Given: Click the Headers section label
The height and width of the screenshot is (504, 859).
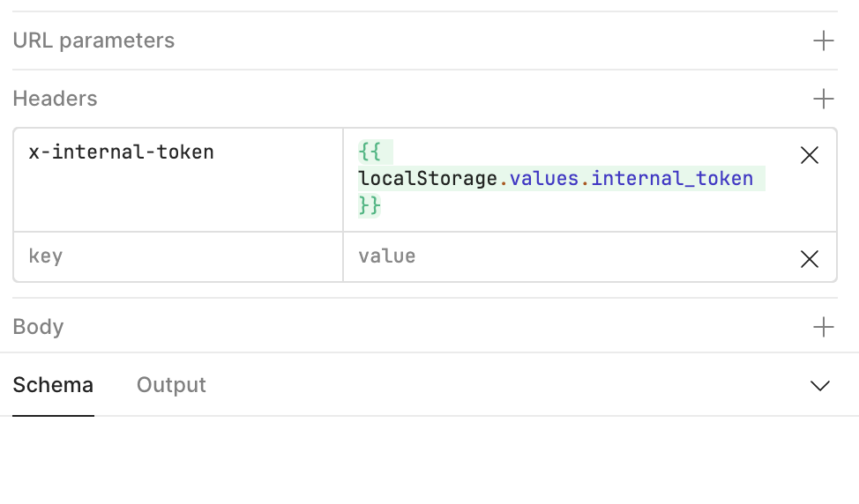Looking at the screenshot, I should (55, 99).
